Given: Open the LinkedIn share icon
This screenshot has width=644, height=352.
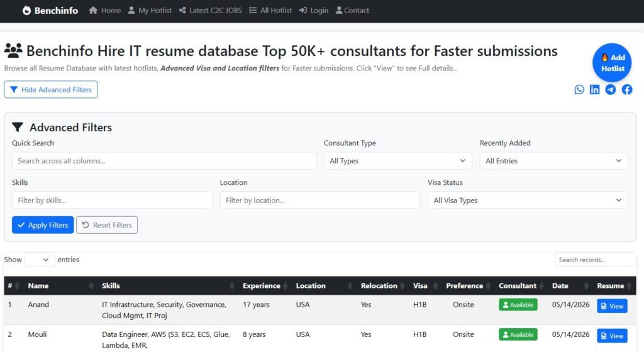Looking at the screenshot, I should [594, 89].
